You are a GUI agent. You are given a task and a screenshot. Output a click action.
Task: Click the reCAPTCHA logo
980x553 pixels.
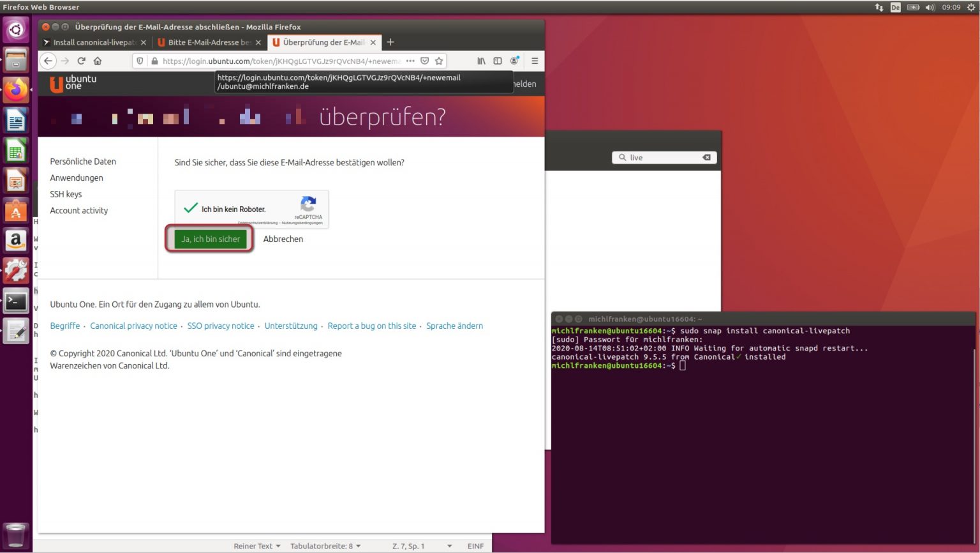click(308, 204)
